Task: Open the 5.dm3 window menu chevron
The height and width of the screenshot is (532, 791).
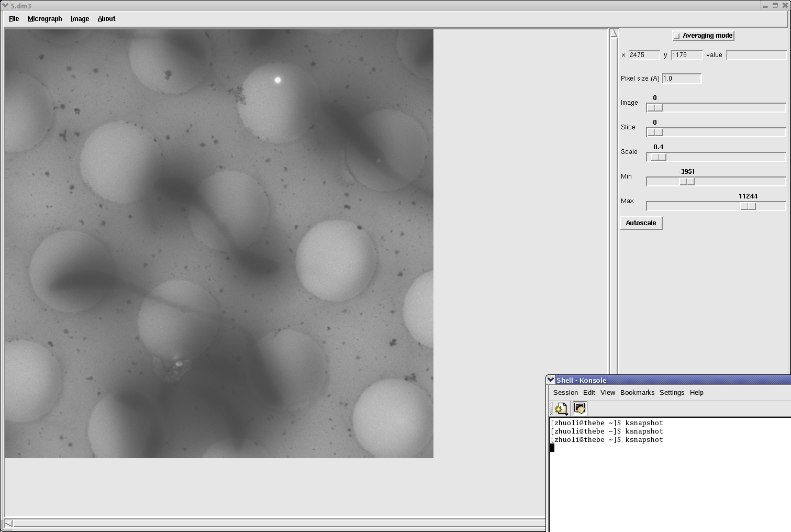Action: pyautogui.click(x=5, y=6)
